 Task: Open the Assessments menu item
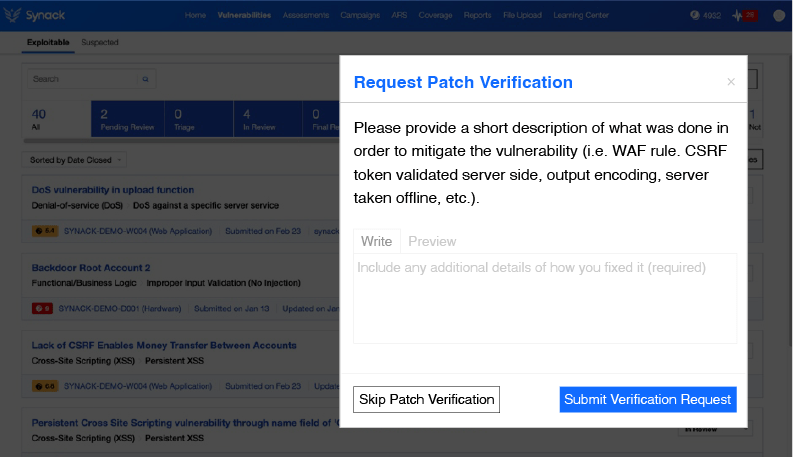coord(305,15)
